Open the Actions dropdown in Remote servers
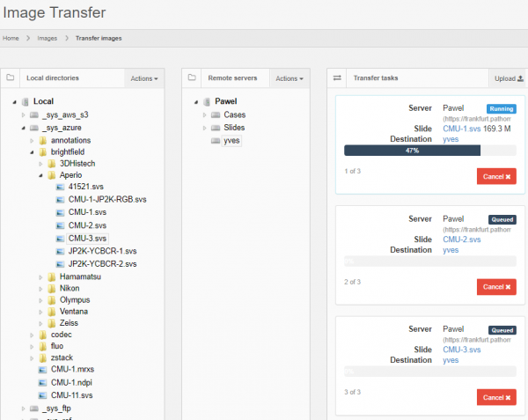 (290, 78)
